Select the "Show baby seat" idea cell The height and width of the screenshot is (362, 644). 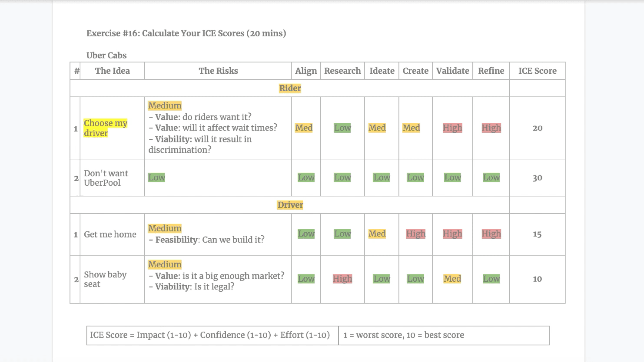105,279
